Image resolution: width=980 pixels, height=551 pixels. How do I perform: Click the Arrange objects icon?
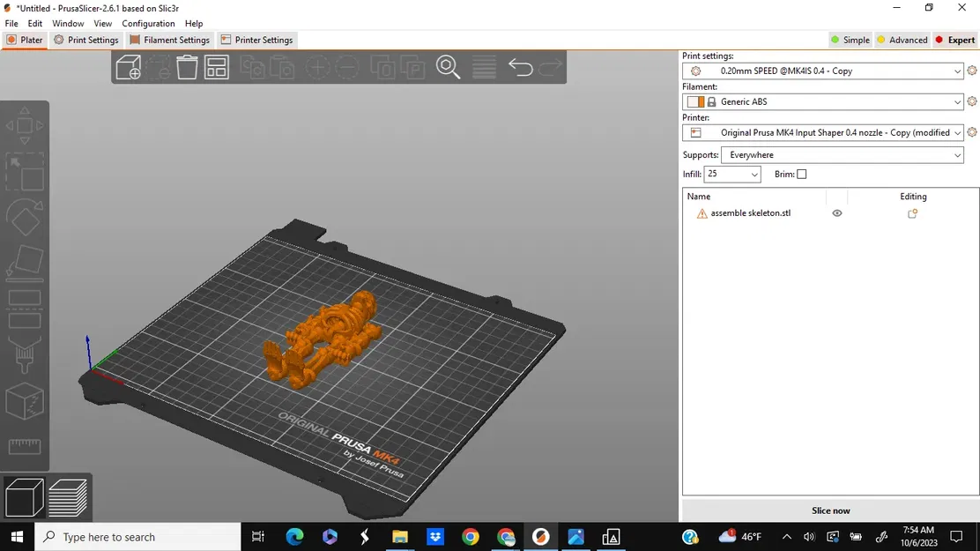(217, 67)
